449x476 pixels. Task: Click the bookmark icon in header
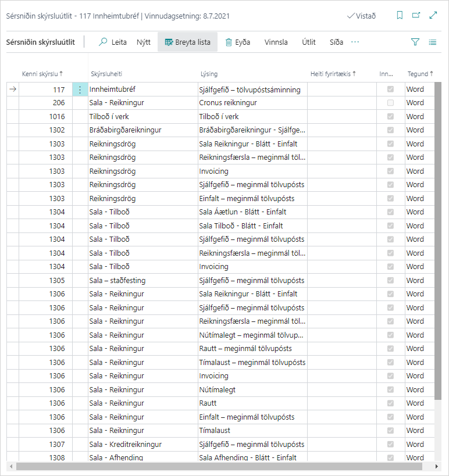400,16
